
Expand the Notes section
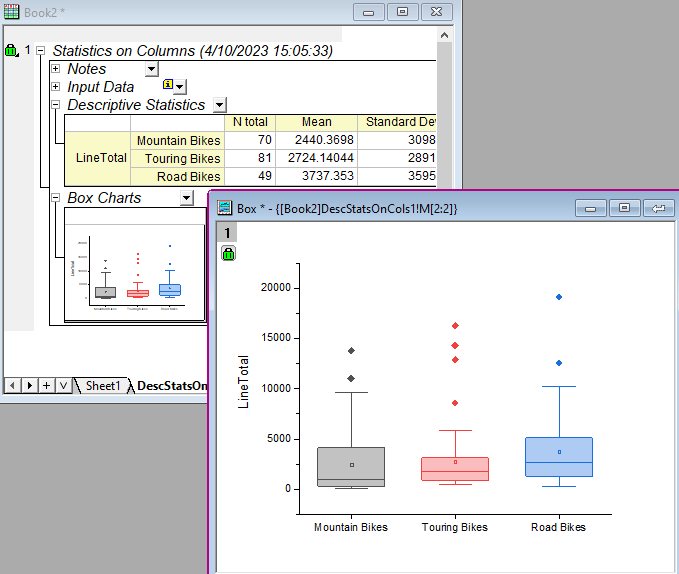56,69
